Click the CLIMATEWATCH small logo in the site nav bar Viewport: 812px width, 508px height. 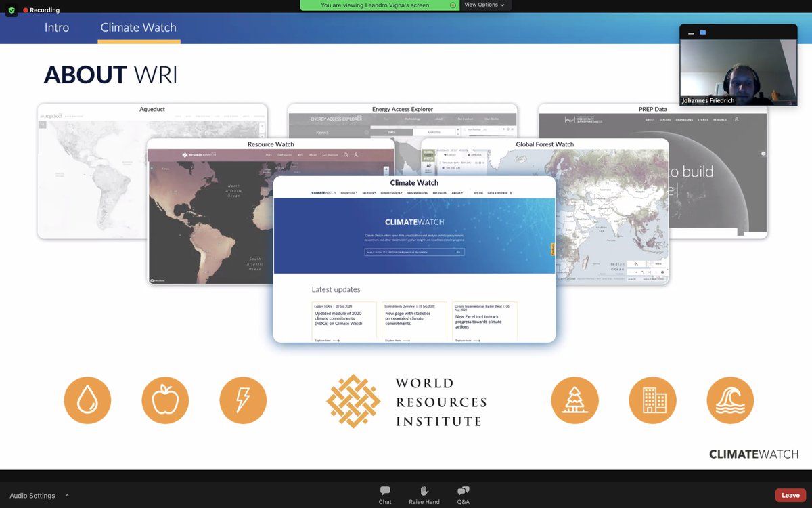point(323,193)
